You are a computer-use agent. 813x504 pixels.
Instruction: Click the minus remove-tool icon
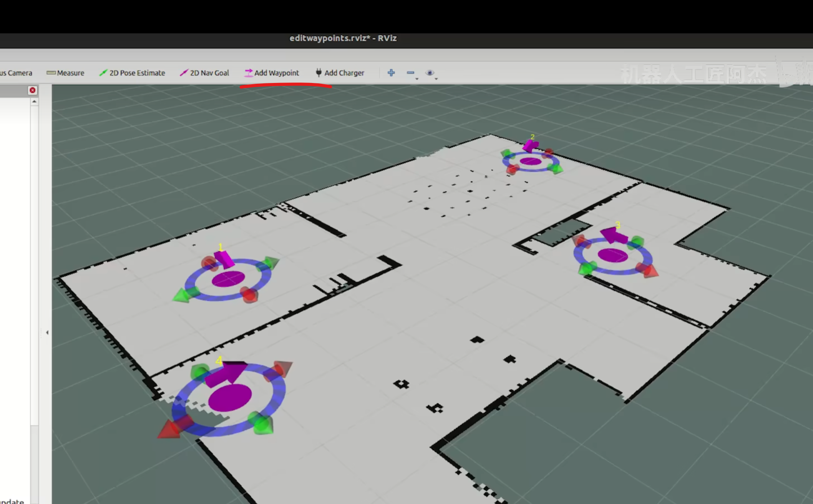(410, 73)
